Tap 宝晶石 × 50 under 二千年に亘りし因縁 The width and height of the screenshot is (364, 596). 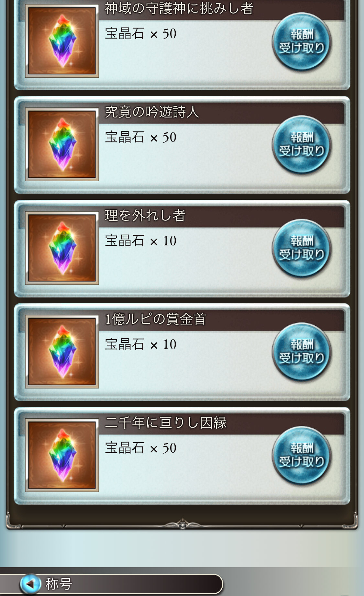coord(141,448)
